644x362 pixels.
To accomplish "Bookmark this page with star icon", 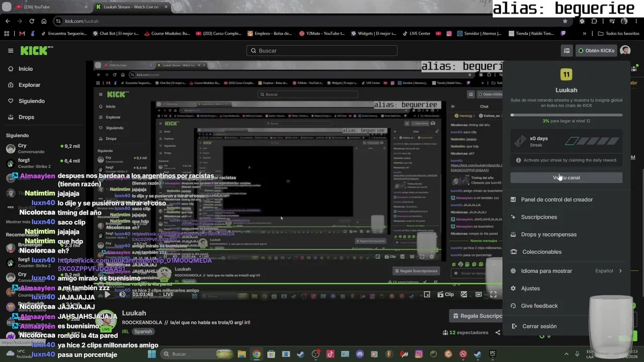I will 565,21.
